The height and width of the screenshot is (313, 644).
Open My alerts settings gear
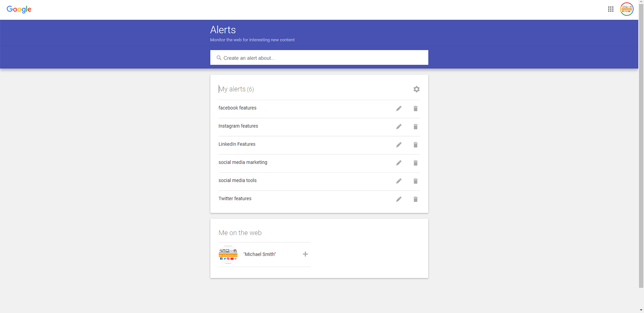pyautogui.click(x=416, y=89)
